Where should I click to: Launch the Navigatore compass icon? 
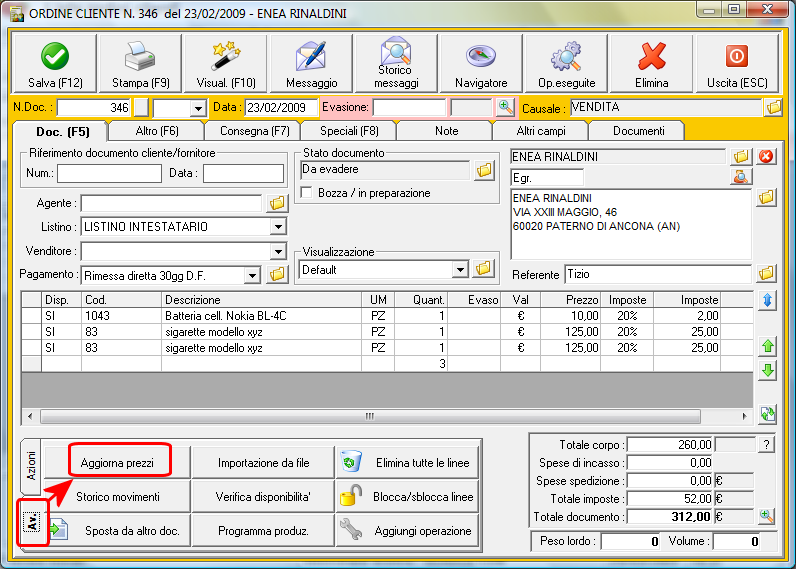pyautogui.click(x=481, y=64)
